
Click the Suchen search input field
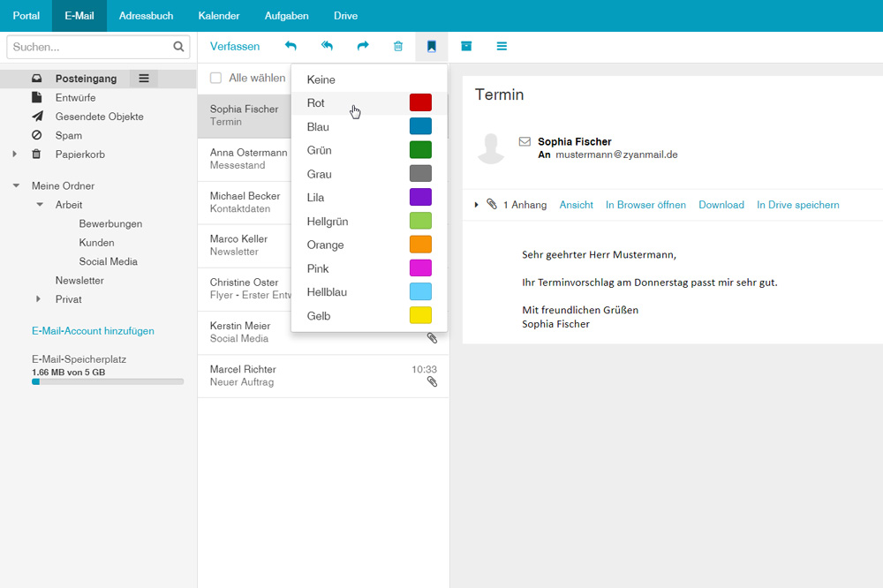click(x=88, y=47)
